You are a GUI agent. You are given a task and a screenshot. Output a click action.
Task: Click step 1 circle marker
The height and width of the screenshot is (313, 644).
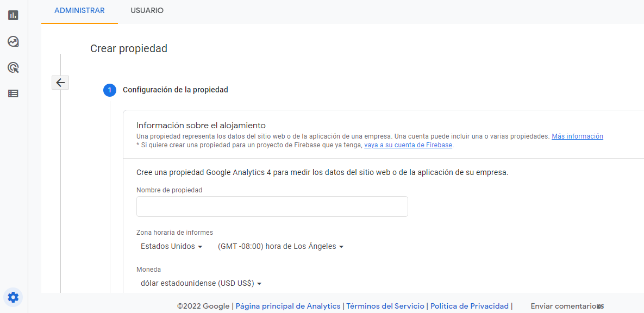point(110,90)
